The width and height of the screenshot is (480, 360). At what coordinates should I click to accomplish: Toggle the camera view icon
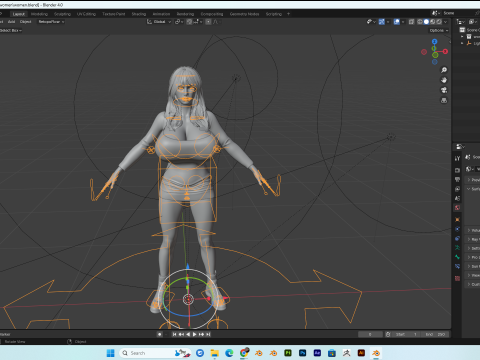pyautogui.click(x=444, y=90)
